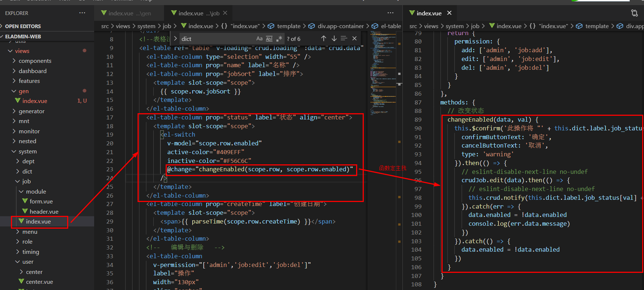Close the index.vue job tab in left editor

(x=225, y=13)
